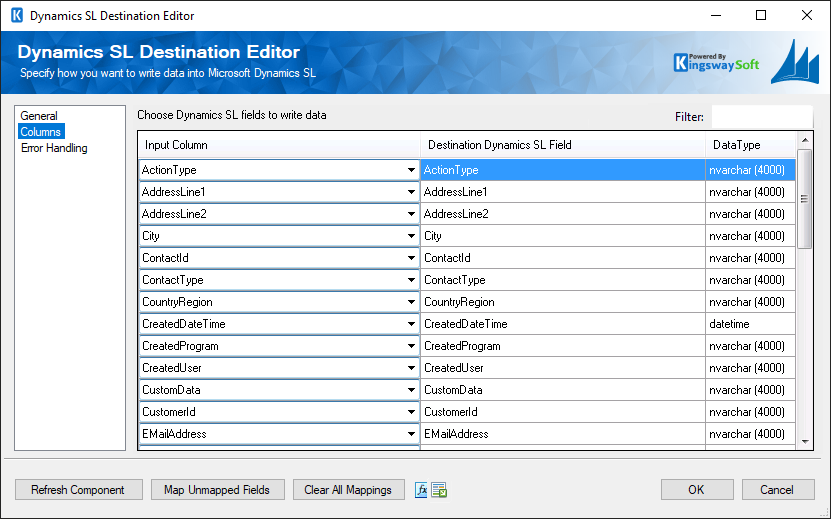
Task: Close the Destination Editor window
Action: [x=807, y=15]
